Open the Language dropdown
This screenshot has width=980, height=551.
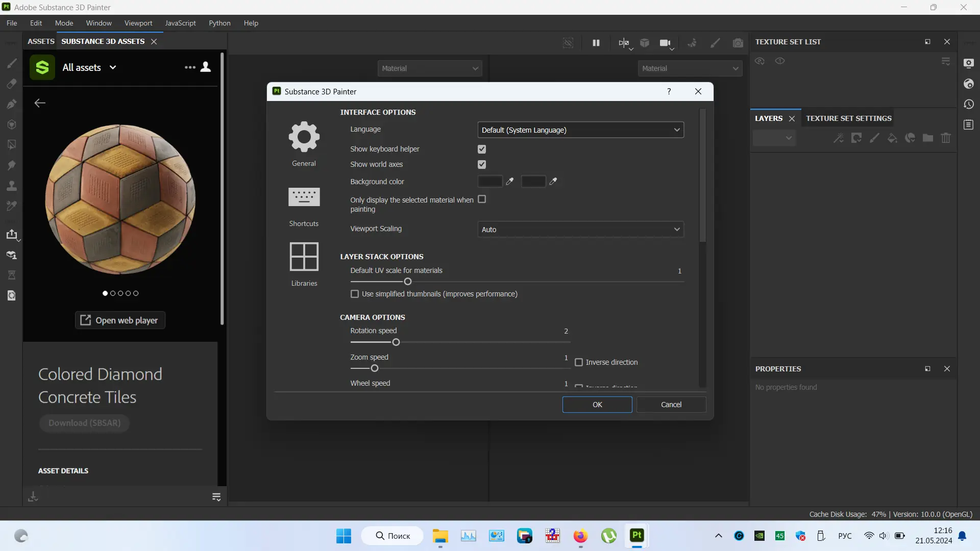click(580, 130)
